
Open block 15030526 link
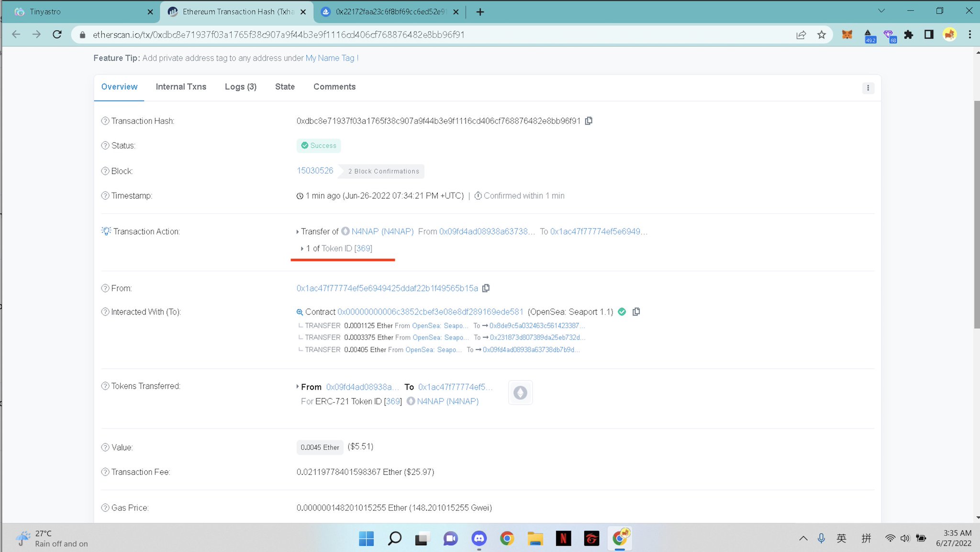315,170
